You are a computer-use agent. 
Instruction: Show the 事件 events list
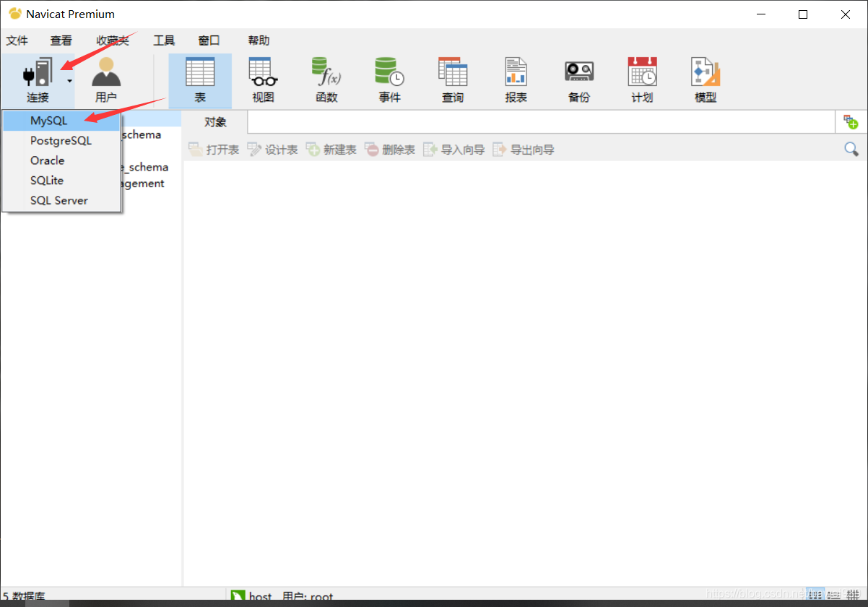pyautogui.click(x=389, y=79)
